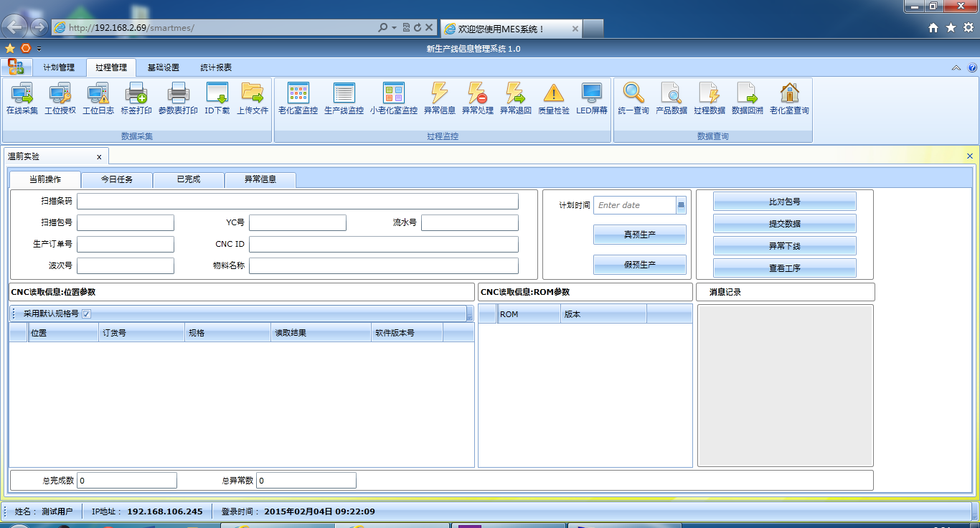This screenshot has height=528, width=980.
Task: Open the 质量检验 quality inspection tool
Action: [x=553, y=98]
